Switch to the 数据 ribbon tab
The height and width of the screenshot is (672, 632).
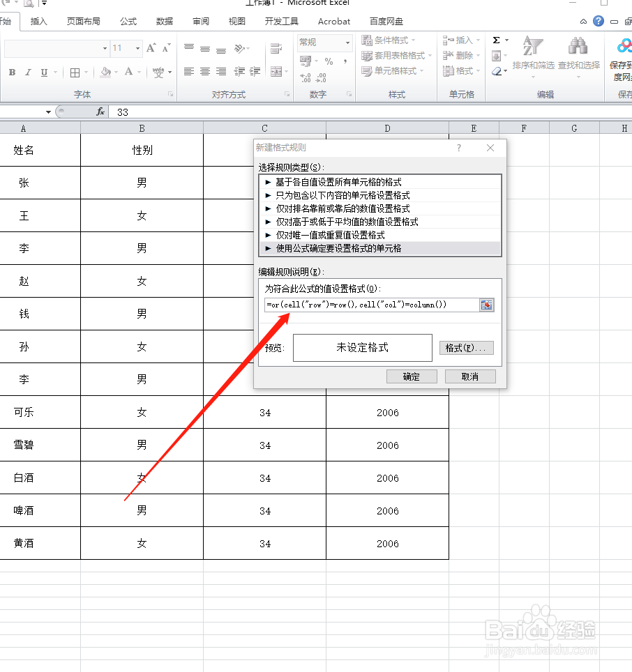tap(165, 22)
